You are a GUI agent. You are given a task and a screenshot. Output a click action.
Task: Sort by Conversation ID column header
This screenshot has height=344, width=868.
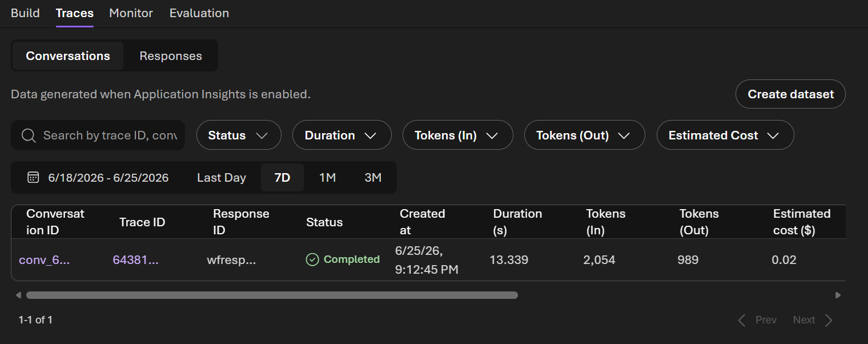[55, 222]
